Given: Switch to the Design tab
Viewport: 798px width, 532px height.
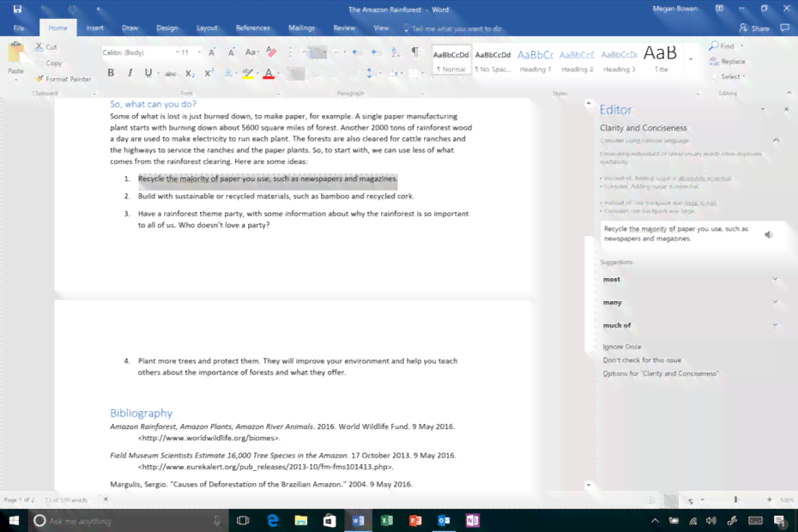Looking at the screenshot, I should tap(167, 28).
